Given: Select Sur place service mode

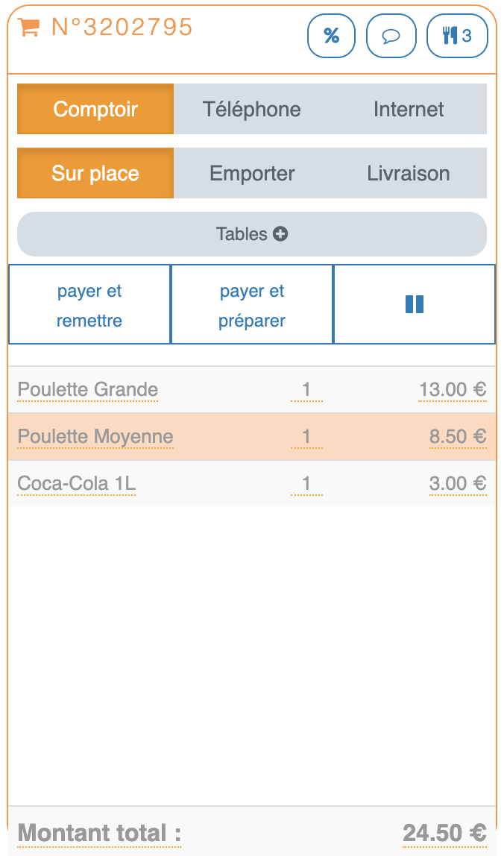Looking at the screenshot, I should [x=95, y=173].
